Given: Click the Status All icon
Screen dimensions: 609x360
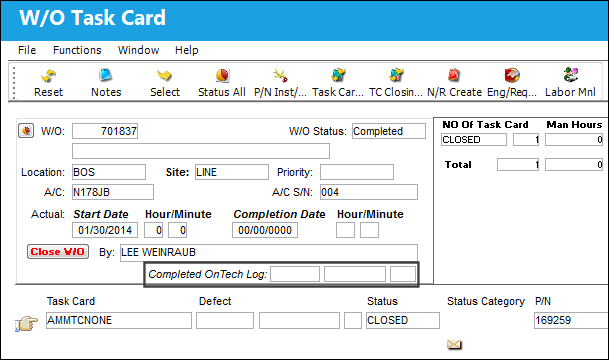Looking at the screenshot, I should 222,75.
